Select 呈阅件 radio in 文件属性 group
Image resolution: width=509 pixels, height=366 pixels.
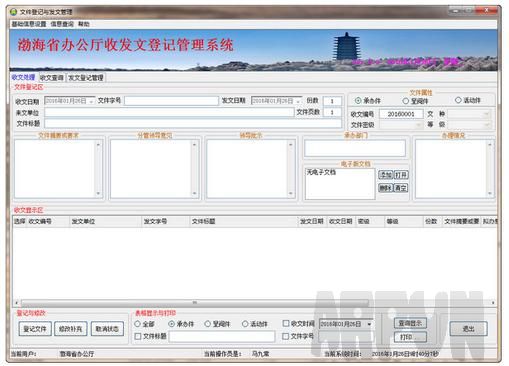(x=405, y=101)
